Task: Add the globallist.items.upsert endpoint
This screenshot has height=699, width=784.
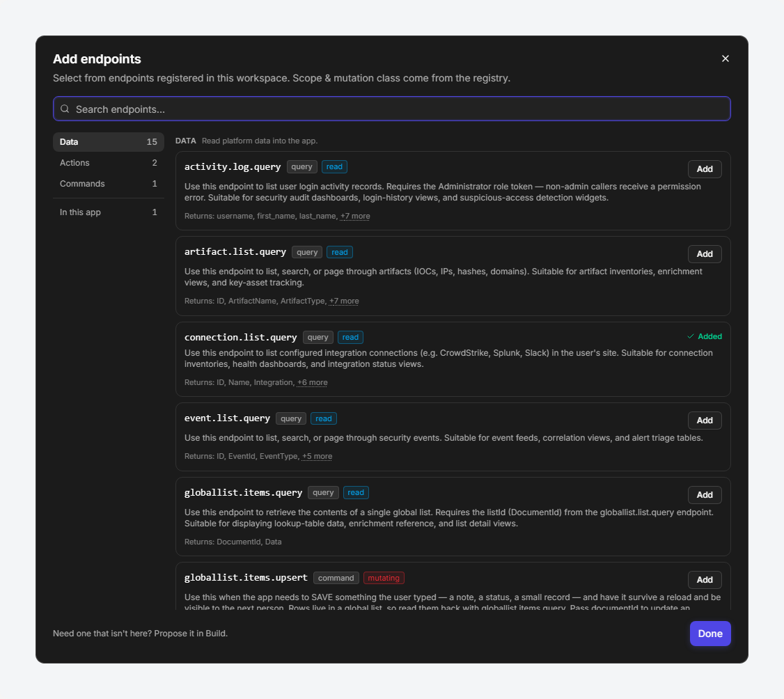Action: point(705,580)
